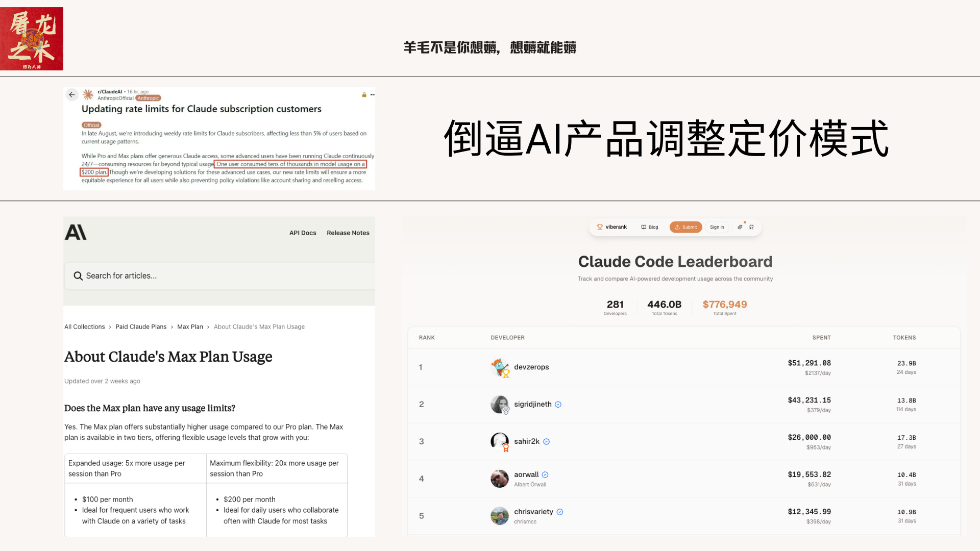Click the Official post flair tag
Viewport: 980px width, 551px height.
pos(91,125)
